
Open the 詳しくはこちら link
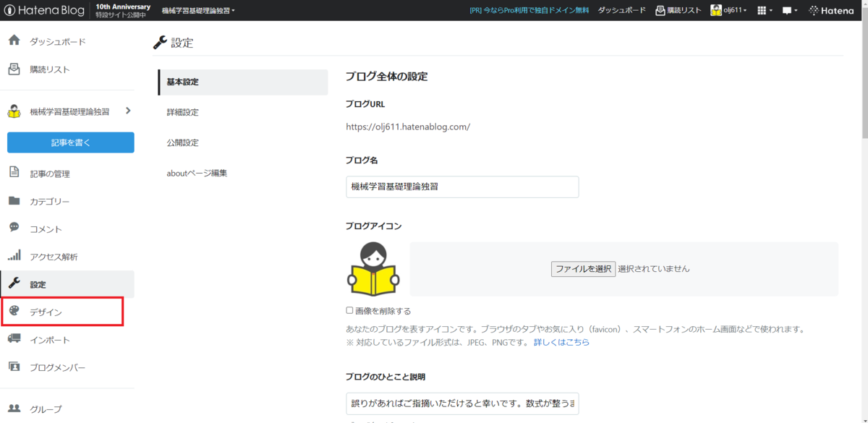click(563, 341)
